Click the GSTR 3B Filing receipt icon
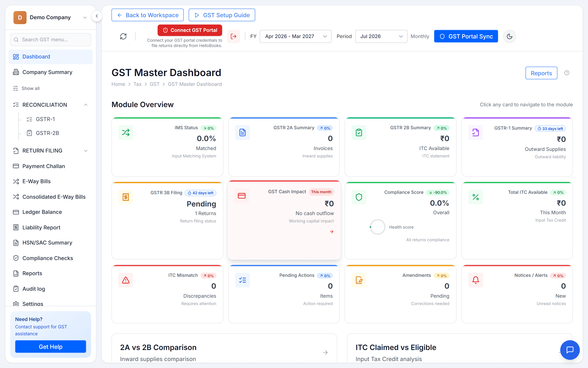This screenshot has height=368, width=588. 126,197
